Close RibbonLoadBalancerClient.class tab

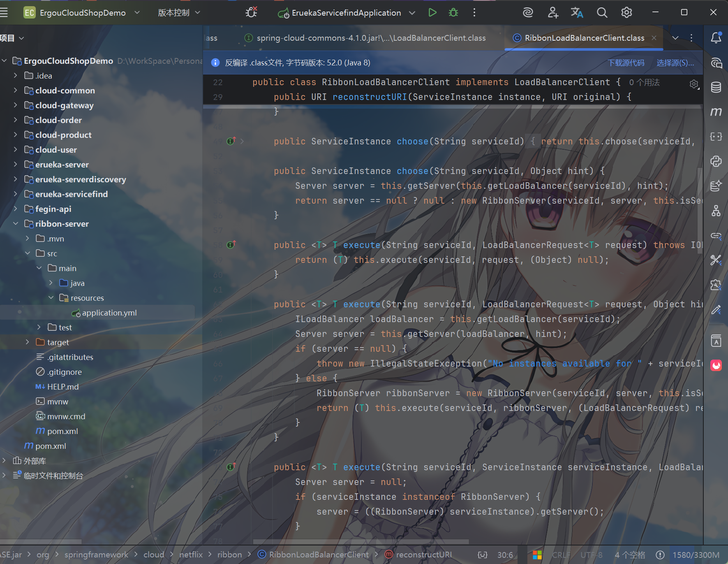point(654,38)
